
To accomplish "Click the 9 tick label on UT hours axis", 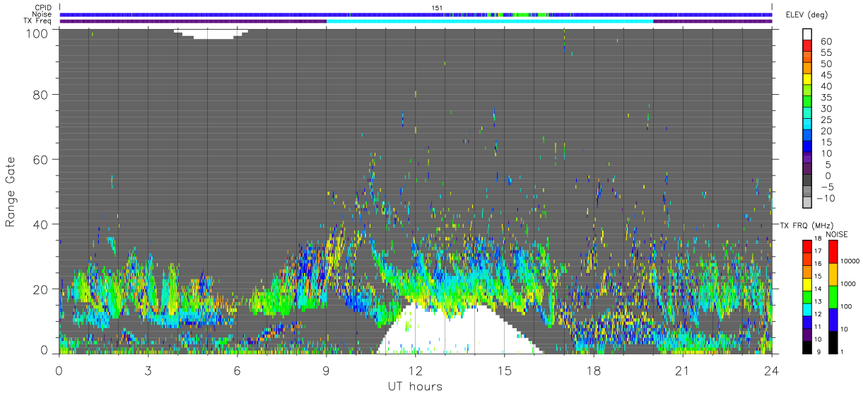I will pyautogui.click(x=326, y=371).
